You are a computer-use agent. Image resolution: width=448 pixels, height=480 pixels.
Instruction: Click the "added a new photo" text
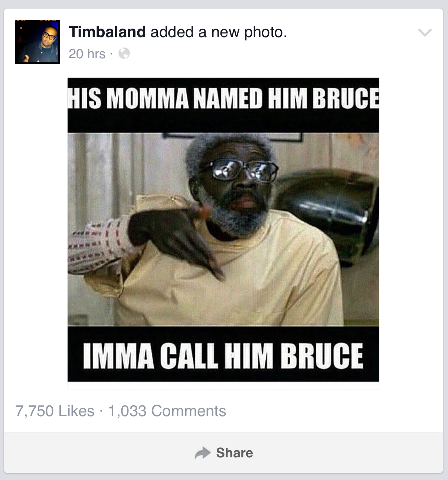point(219,32)
